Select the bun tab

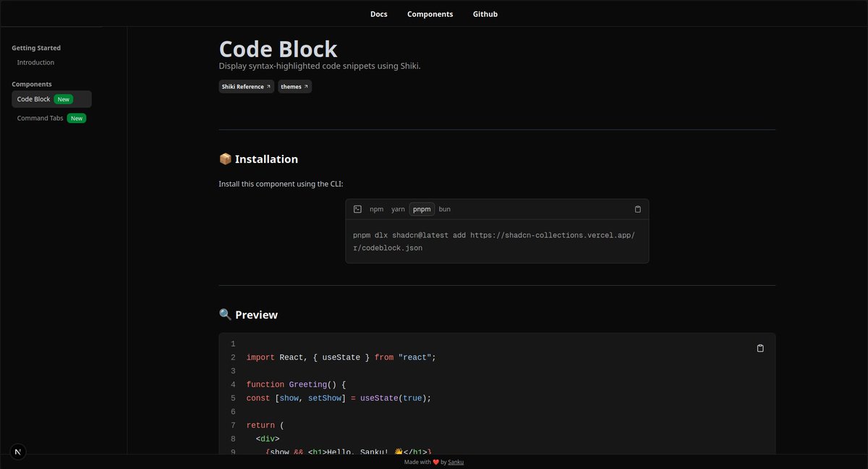[x=445, y=209]
